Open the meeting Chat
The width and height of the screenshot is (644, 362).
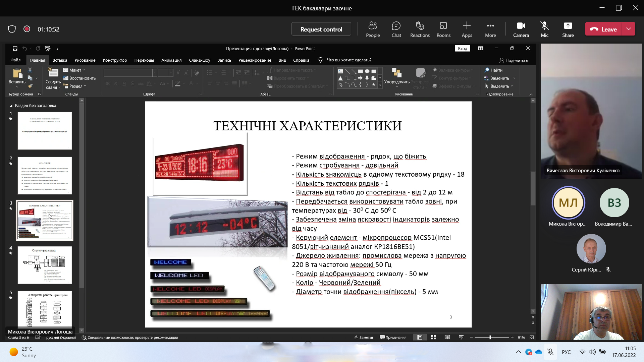(396, 29)
